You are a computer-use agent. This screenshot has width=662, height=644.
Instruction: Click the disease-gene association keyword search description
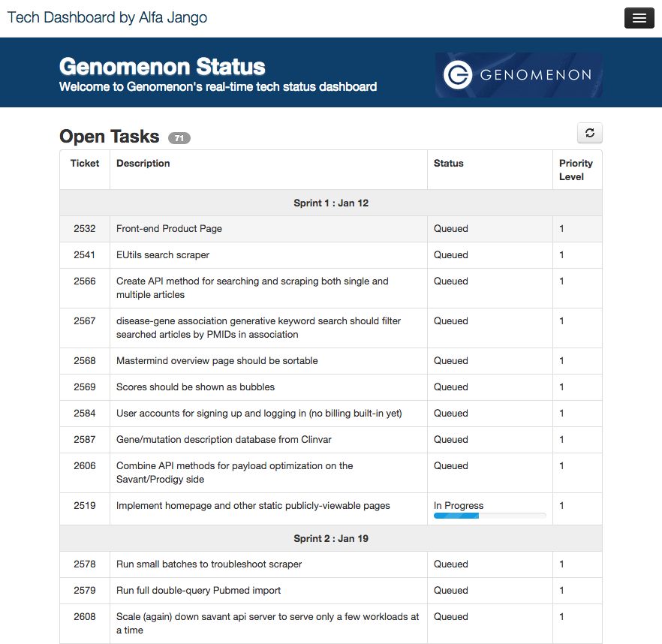pos(258,328)
